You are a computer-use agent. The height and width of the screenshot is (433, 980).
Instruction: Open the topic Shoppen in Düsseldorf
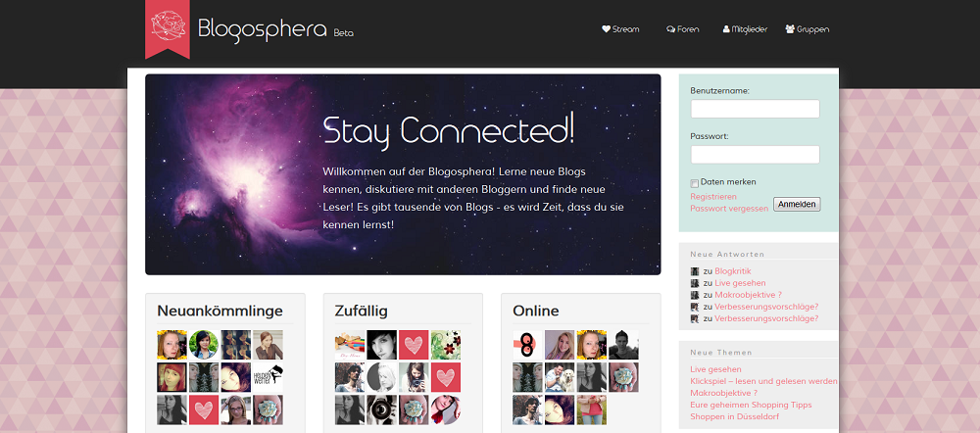pos(734,416)
